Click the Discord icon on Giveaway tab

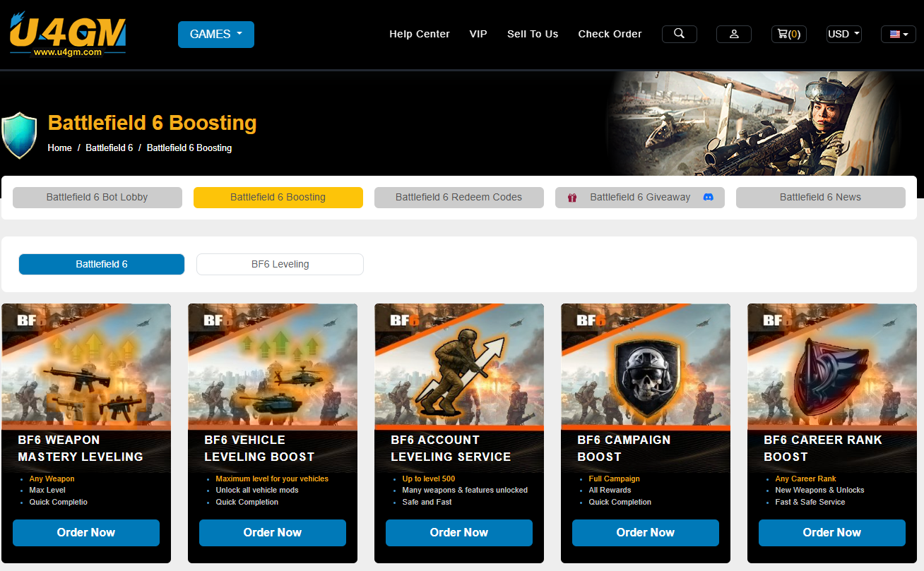(709, 198)
